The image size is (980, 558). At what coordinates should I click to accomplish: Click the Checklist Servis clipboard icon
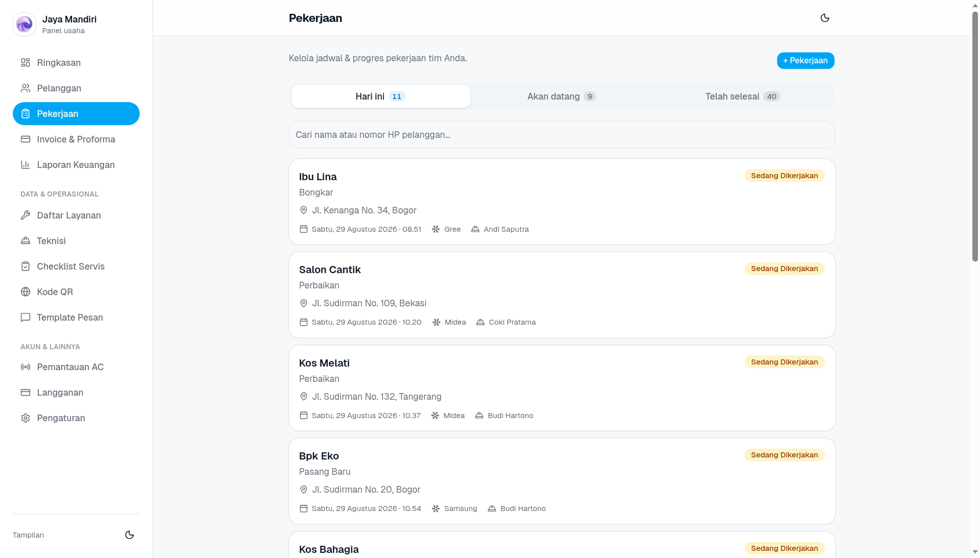click(26, 266)
